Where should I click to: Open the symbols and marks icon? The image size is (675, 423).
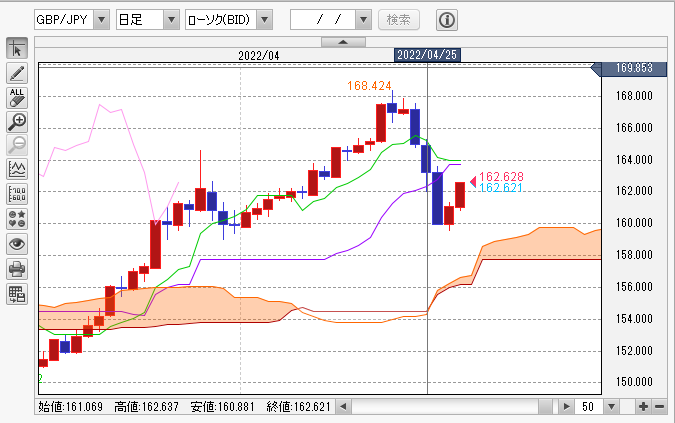17,219
